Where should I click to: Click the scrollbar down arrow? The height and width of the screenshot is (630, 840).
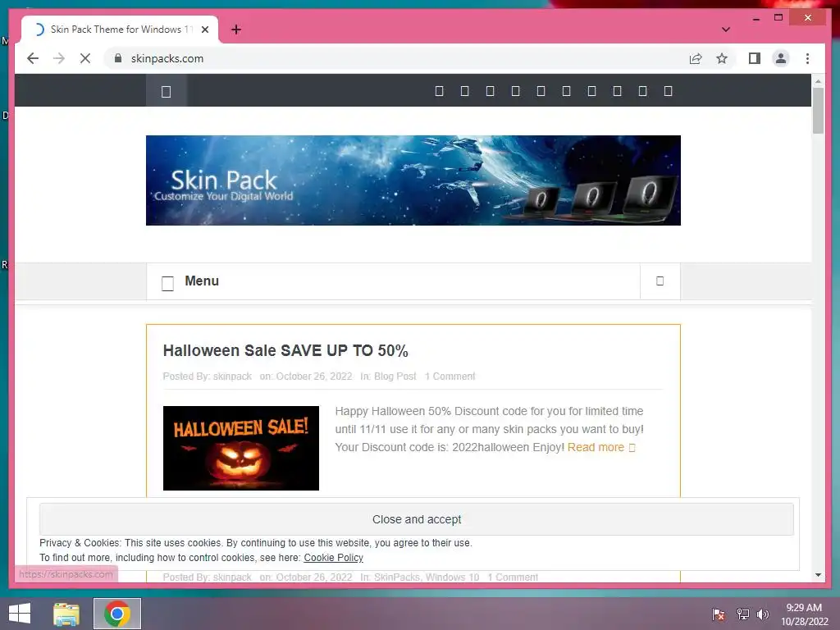(818, 575)
